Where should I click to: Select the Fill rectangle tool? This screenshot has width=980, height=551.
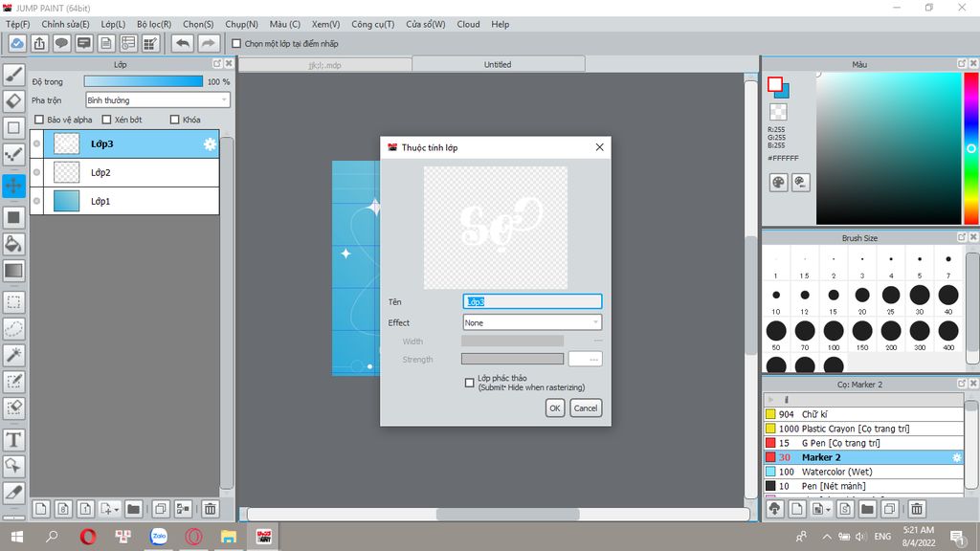pos(13,217)
